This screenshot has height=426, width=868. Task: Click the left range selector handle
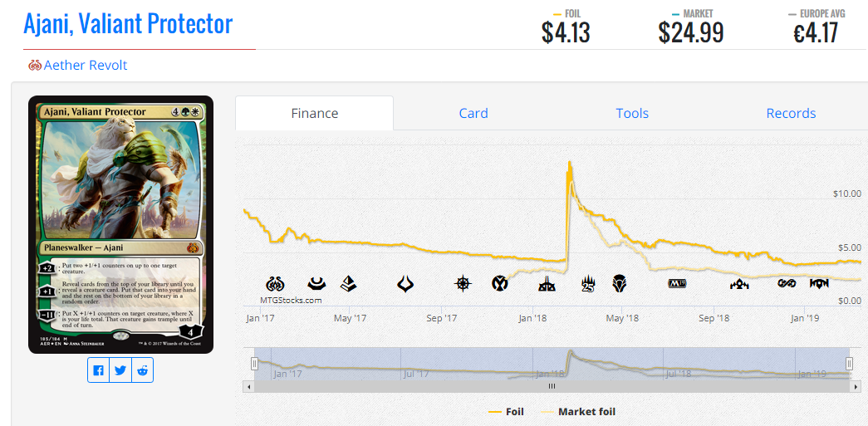[x=255, y=364]
